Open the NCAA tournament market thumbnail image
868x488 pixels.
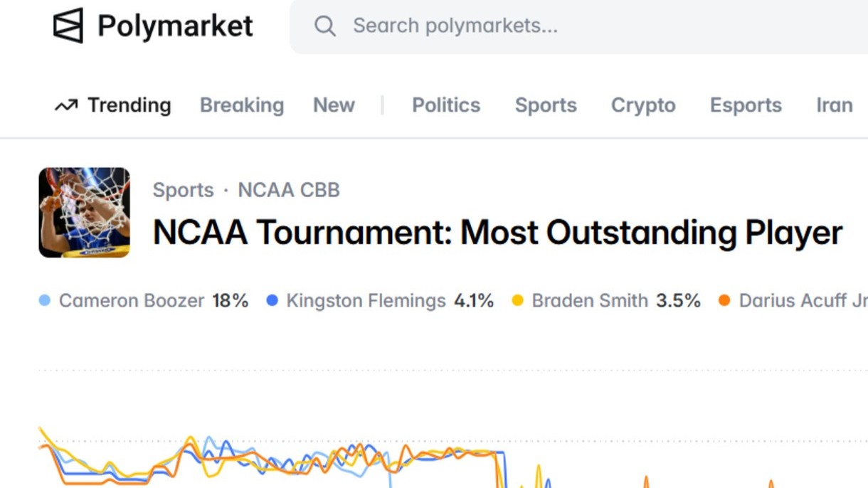click(x=85, y=211)
